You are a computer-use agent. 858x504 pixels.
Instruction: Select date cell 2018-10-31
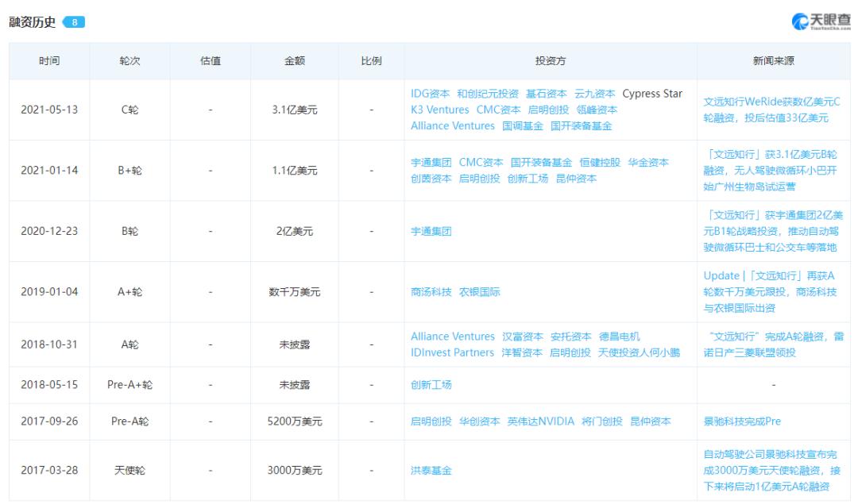tap(49, 344)
